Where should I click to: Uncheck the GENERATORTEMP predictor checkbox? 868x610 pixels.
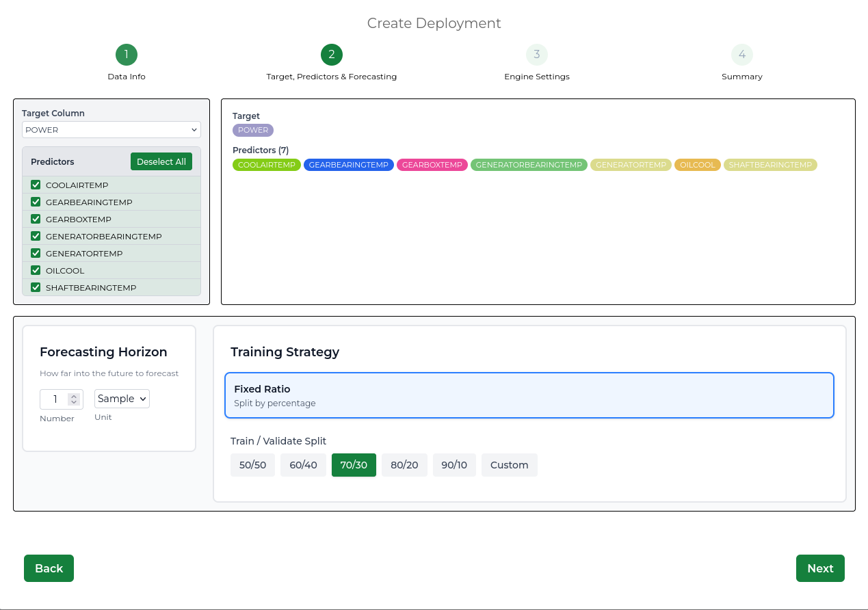pos(36,253)
